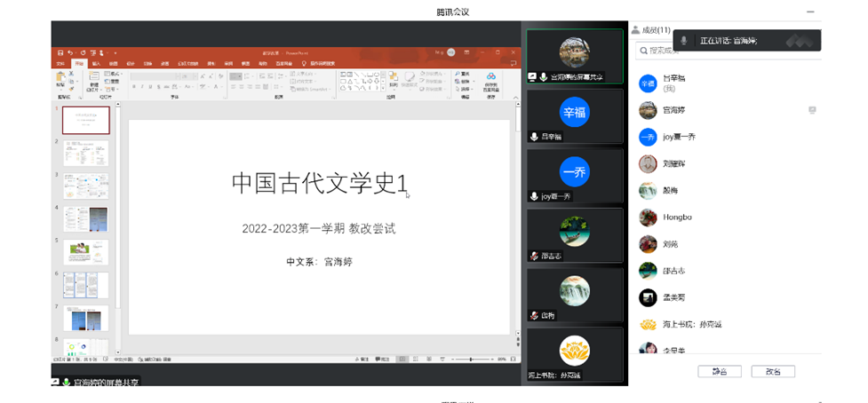Click the screen share icon beside 宫海婷
The width and height of the screenshot is (868, 403).
point(811,110)
